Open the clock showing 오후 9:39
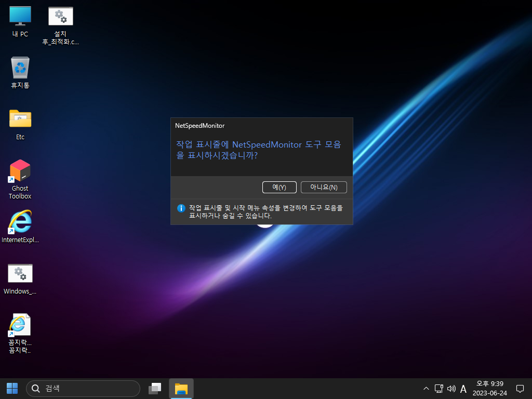The width and height of the screenshot is (532, 399). [489, 389]
